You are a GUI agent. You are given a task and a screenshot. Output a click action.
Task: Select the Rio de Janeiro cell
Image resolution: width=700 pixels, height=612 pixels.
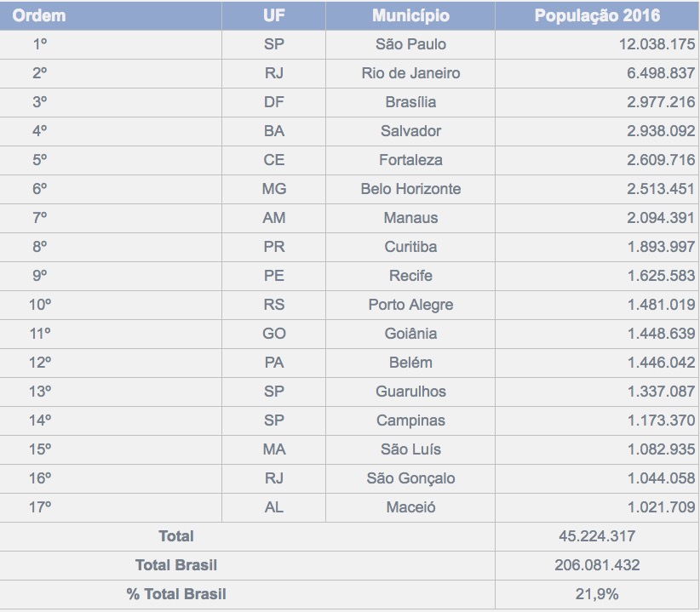(410, 73)
